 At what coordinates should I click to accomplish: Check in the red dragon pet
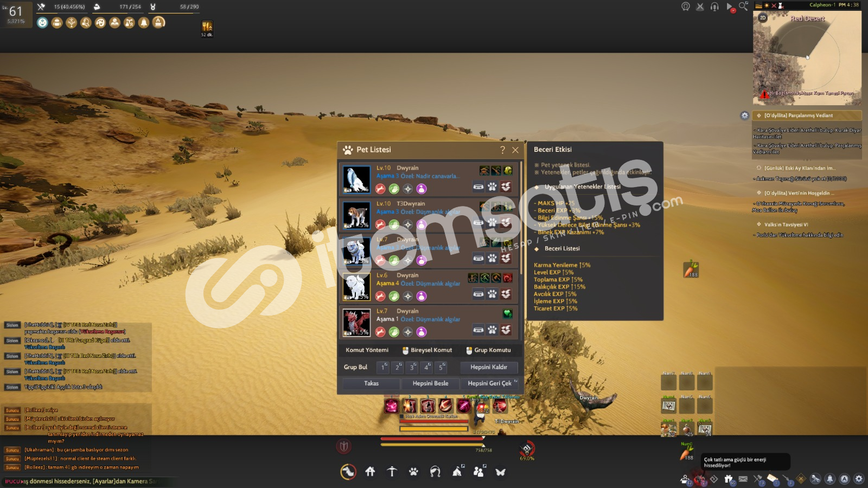click(506, 330)
